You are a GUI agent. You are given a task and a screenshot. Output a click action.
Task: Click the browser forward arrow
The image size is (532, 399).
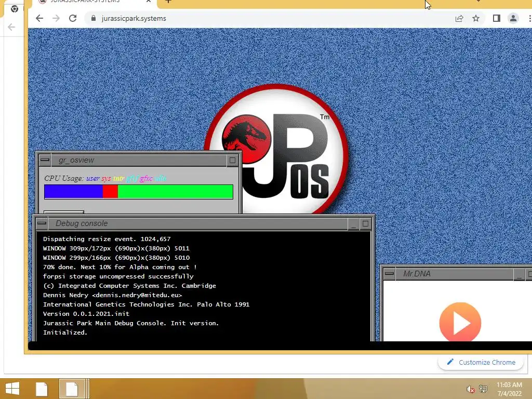[x=56, y=18]
